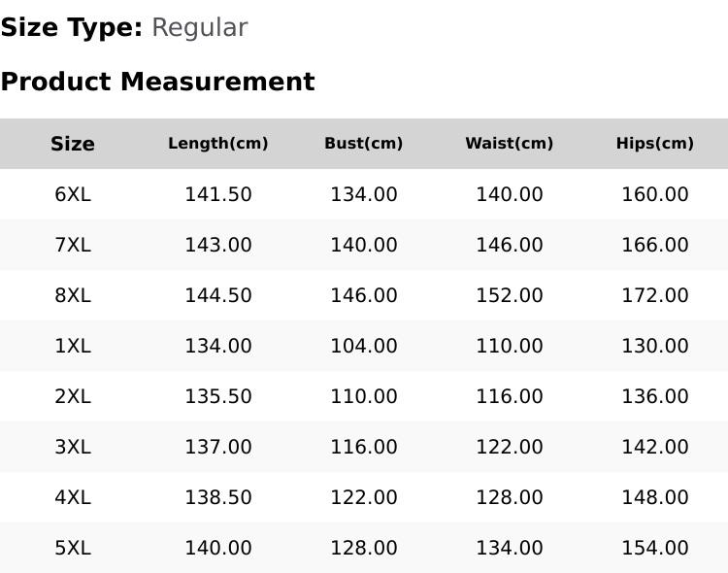728x573 pixels.
Task: Click the 128.00 waist value for 4XL
Action: click(510, 497)
